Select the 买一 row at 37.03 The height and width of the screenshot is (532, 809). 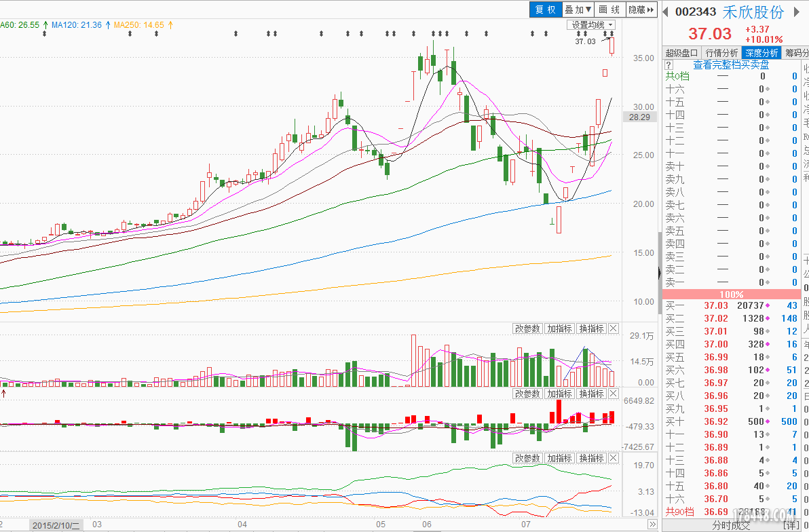click(731, 305)
